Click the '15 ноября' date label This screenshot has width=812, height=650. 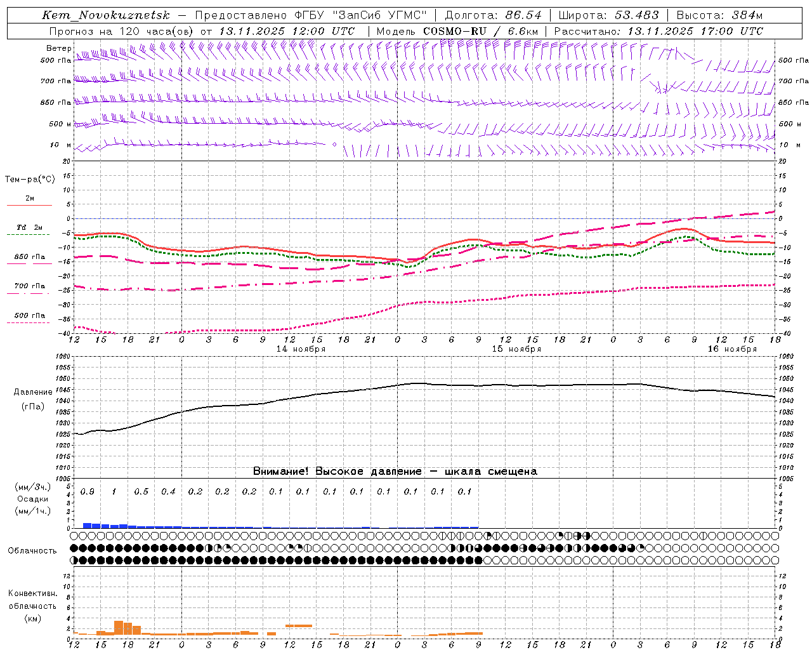[x=516, y=349]
